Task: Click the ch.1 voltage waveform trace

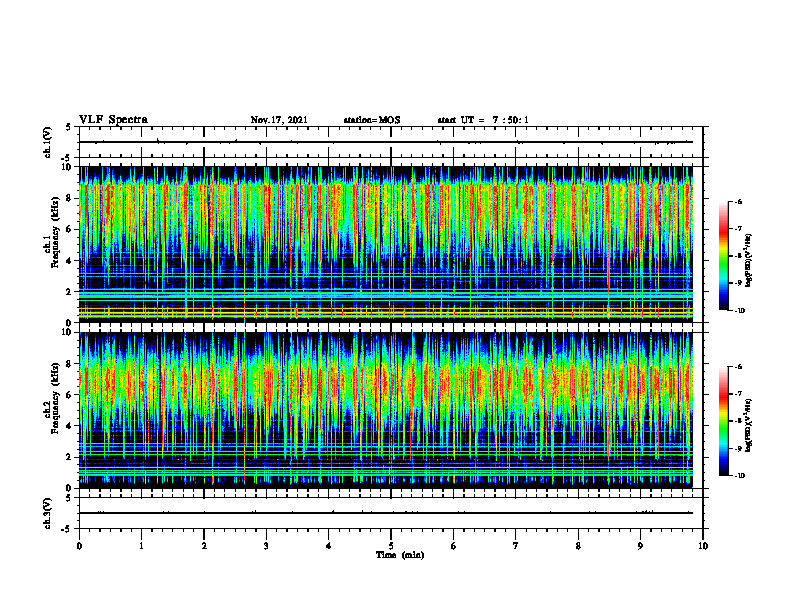Action: point(386,142)
